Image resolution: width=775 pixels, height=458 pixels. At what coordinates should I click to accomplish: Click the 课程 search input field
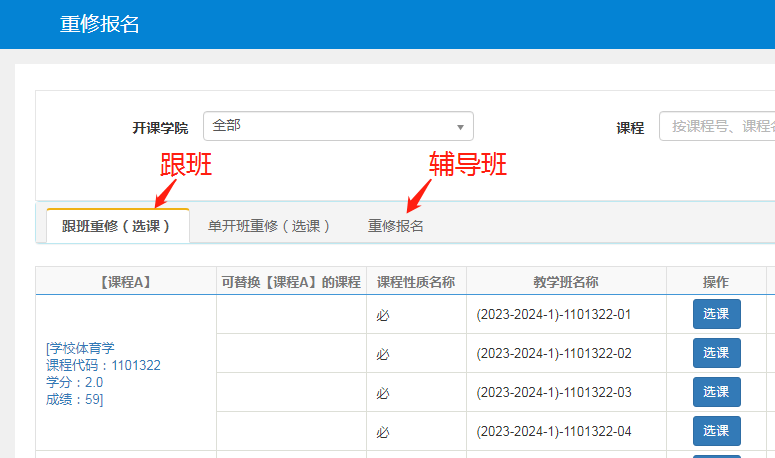(x=718, y=126)
